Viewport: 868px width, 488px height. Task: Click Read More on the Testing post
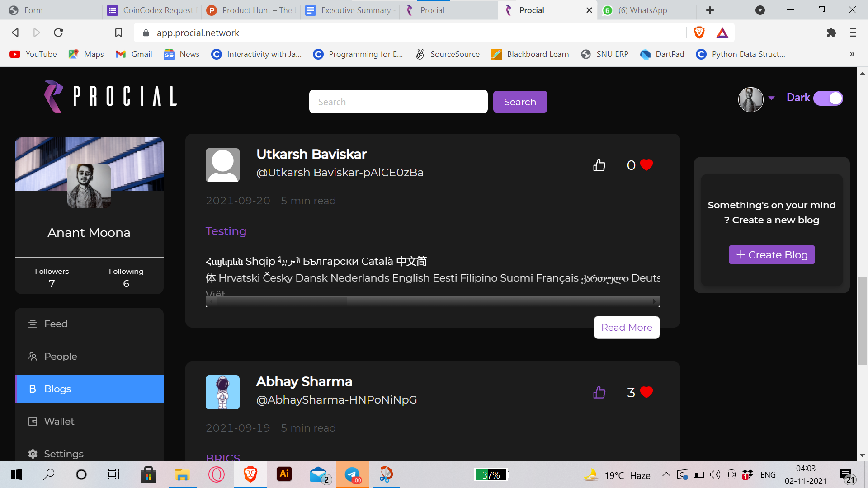coord(626,327)
